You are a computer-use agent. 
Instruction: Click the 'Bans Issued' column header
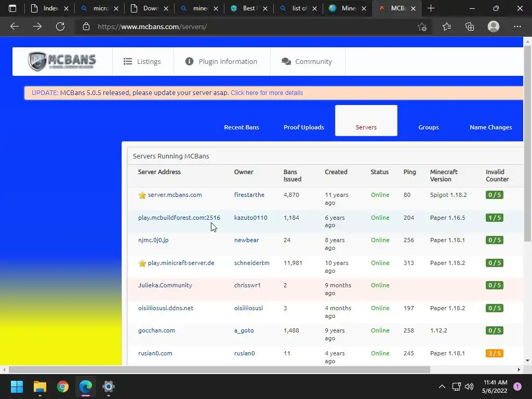pyautogui.click(x=292, y=176)
